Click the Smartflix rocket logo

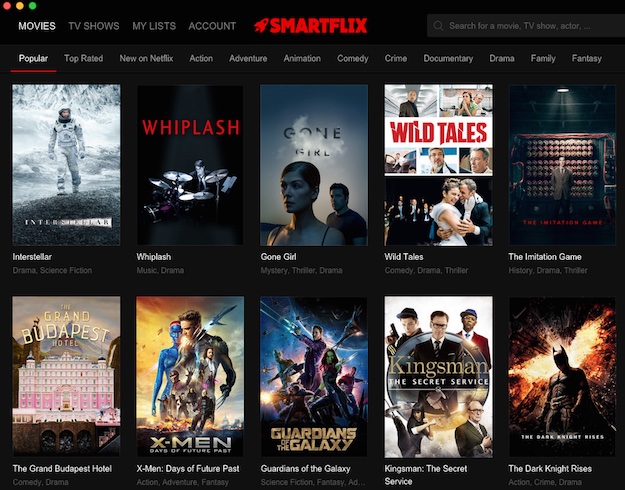tap(311, 26)
